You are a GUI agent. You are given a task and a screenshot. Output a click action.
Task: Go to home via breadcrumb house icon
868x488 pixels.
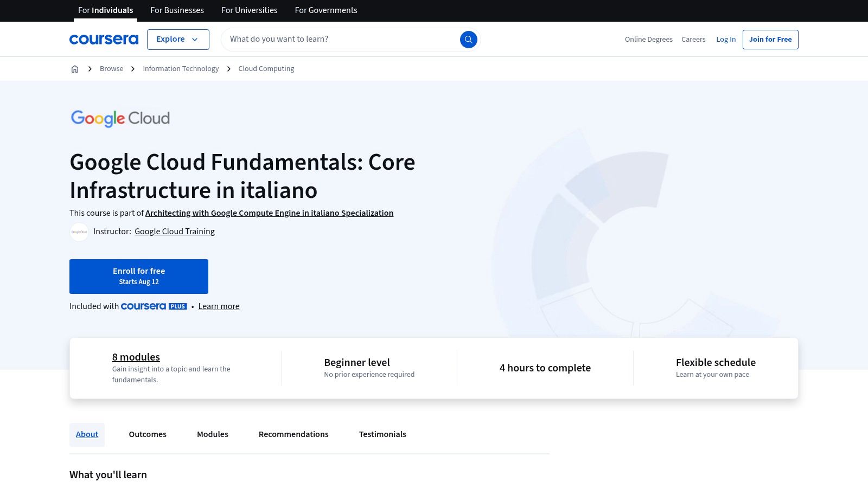click(75, 69)
